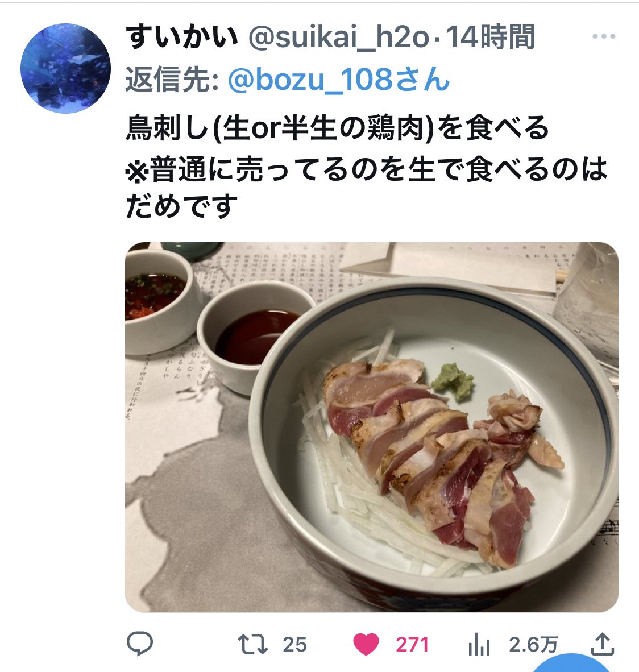
Task: Enlarge the chicken sashimi photo
Action: click(372, 427)
